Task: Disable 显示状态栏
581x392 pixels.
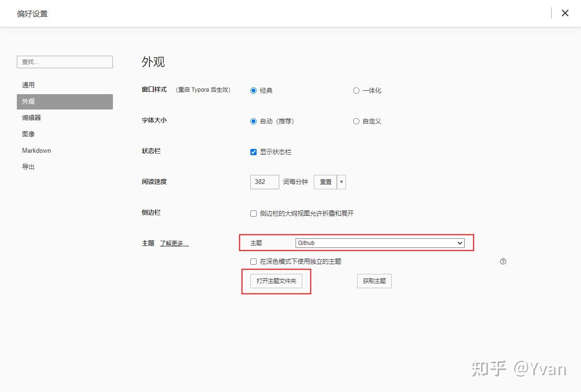Action: [253, 152]
